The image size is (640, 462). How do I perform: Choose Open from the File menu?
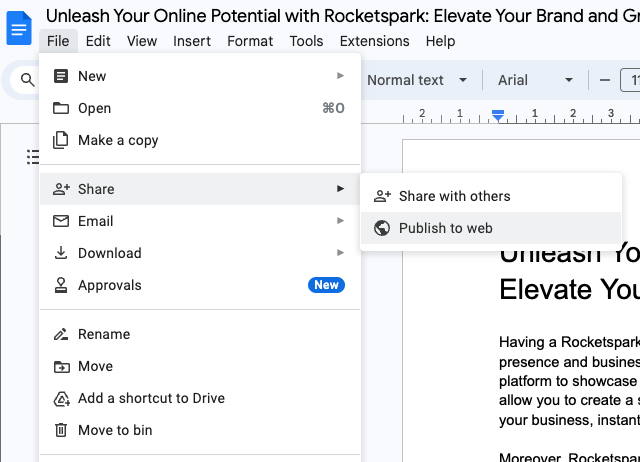pyautogui.click(x=200, y=108)
